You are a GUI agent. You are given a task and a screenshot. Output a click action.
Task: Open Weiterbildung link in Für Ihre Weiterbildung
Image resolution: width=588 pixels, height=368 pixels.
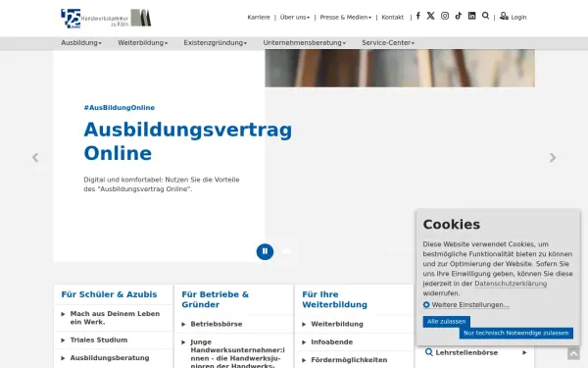(x=337, y=324)
